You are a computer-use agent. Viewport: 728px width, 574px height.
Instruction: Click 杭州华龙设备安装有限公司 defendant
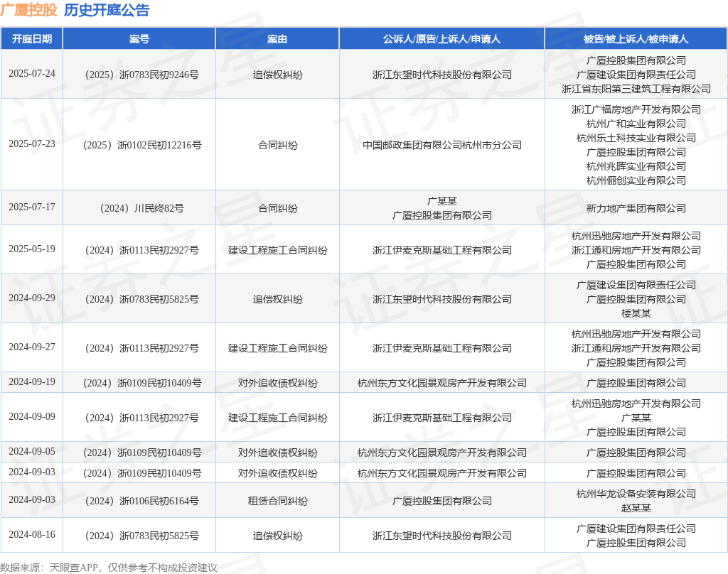(x=636, y=494)
